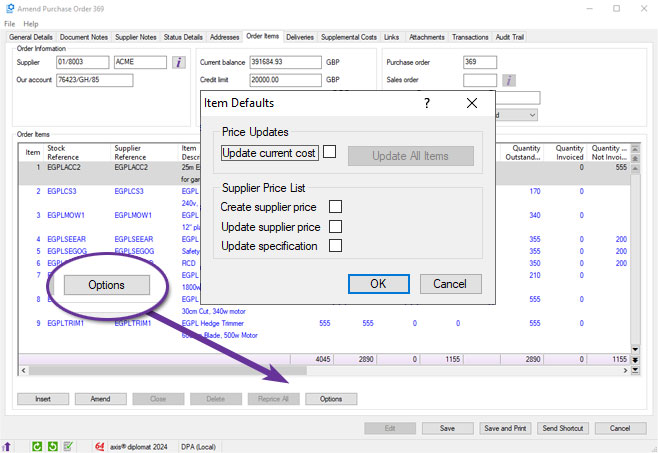Click the empty Sales order field
Viewport: 658px width, 453px height.
480,80
